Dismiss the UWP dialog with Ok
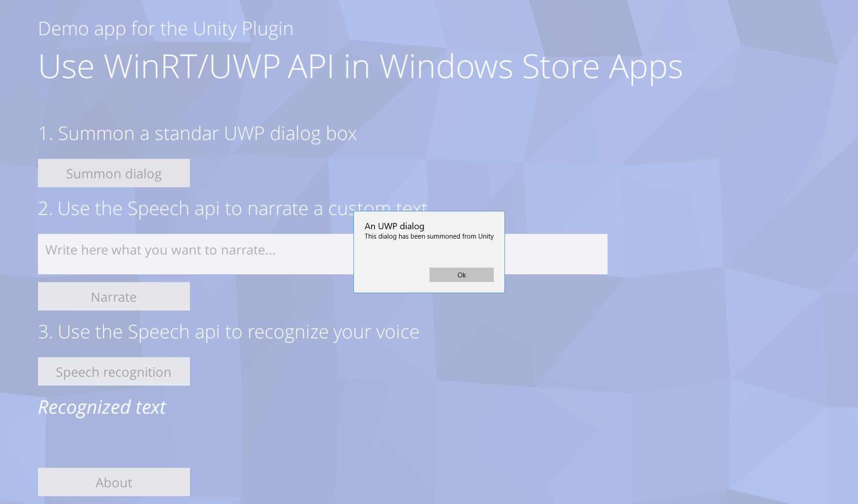The height and width of the screenshot is (504, 858). pyautogui.click(x=461, y=275)
